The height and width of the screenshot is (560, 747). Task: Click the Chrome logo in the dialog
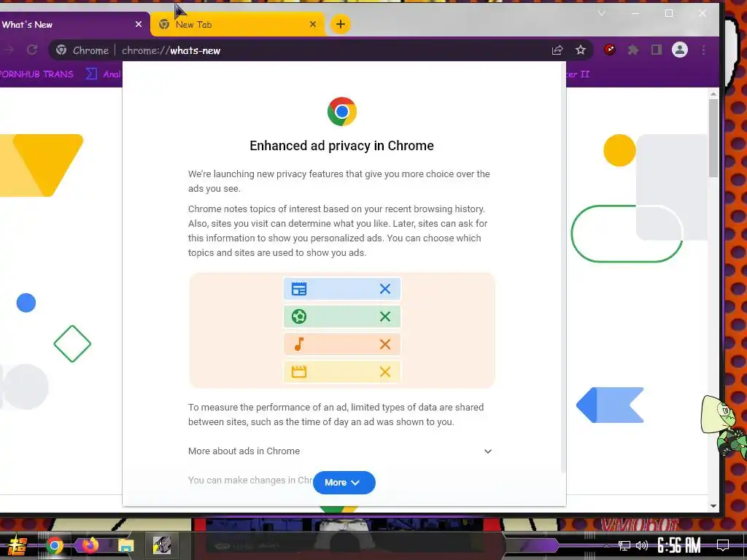point(341,112)
